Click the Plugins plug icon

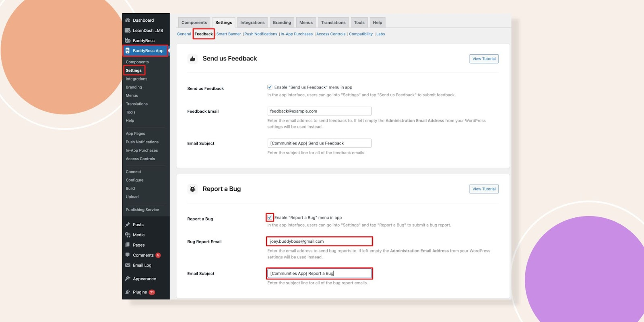[x=128, y=292]
